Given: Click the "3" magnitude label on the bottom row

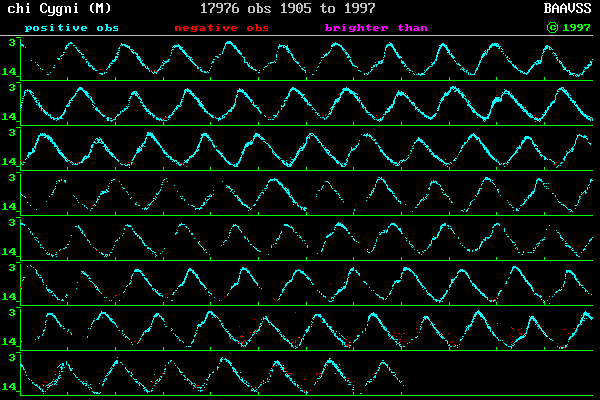Looking at the screenshot, I should 11,358.
